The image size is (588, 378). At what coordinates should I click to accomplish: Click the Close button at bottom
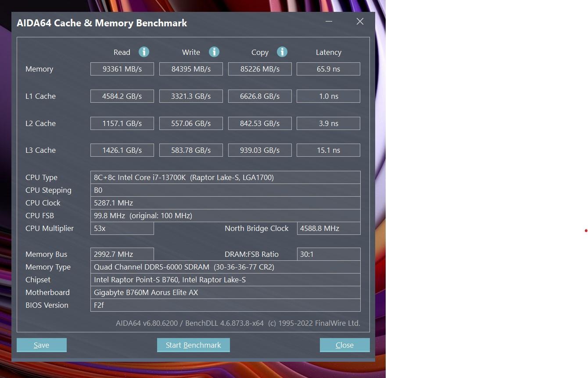345,345
